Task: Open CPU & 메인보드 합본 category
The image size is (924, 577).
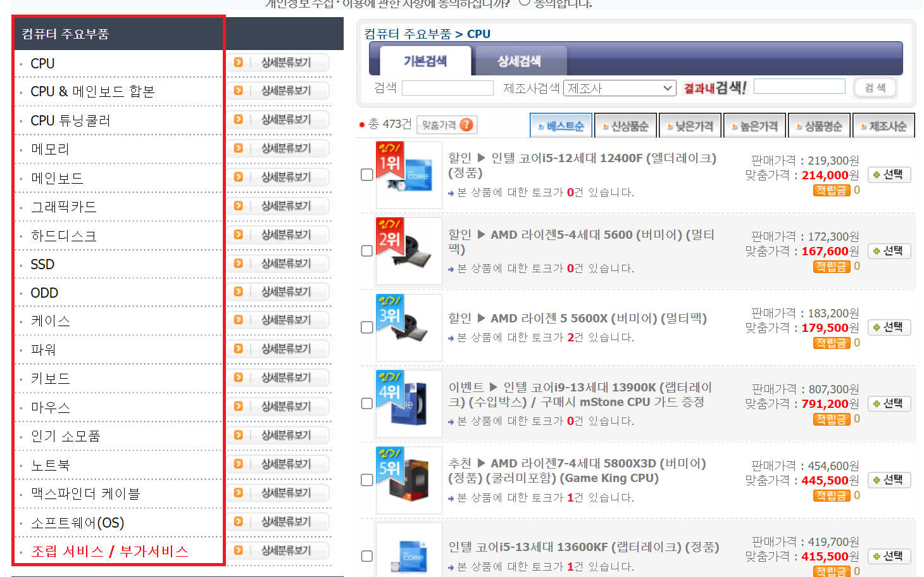Action: (92, 91)
